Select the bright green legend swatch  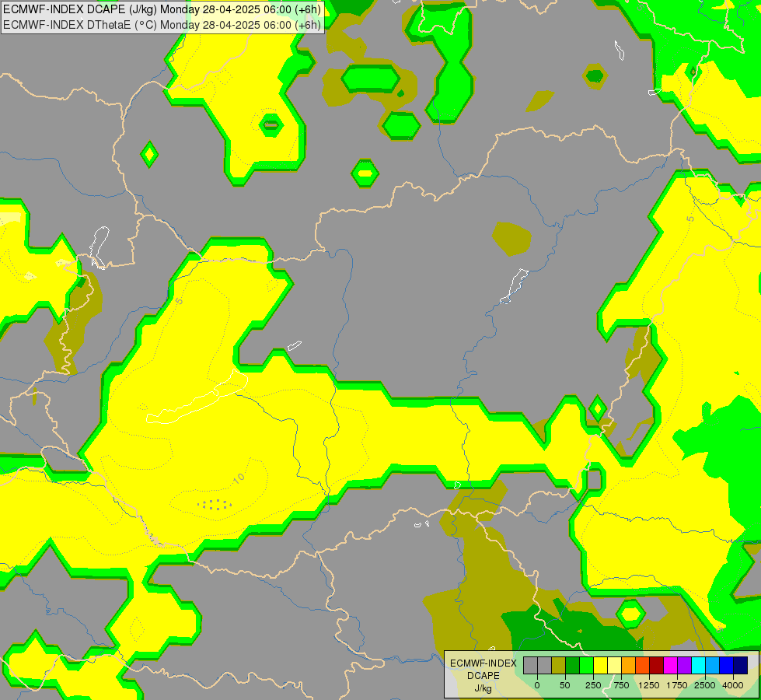click(x=586, y=665)
